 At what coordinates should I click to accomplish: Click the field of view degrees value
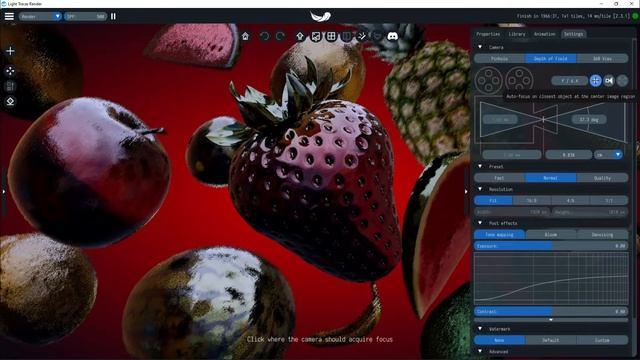click(589, 120)
